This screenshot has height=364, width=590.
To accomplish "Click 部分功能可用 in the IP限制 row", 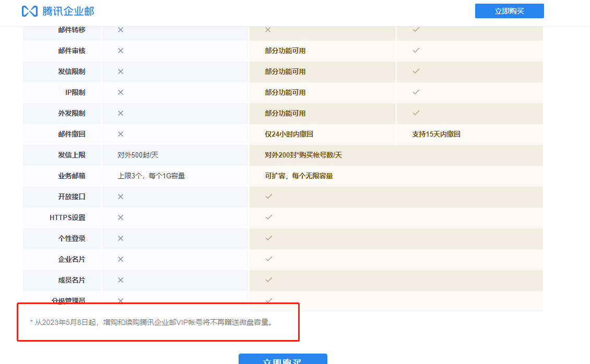I will (285, 92).
